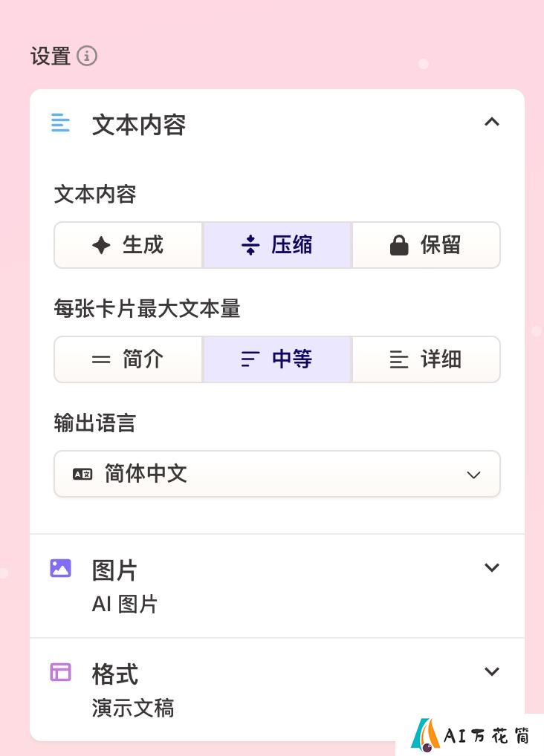
Task: Click the compress arrows icon on 压缩
Action: click(250, 245)
